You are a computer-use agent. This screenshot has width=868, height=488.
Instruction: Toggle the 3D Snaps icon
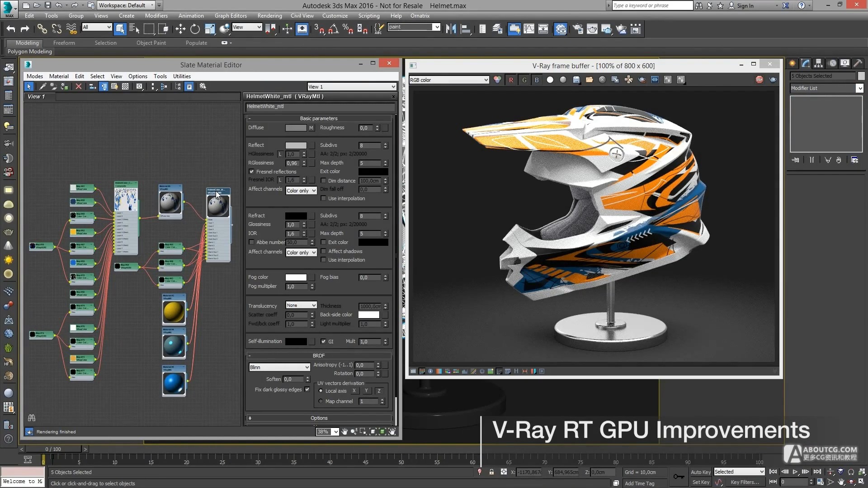pos(319,29)
